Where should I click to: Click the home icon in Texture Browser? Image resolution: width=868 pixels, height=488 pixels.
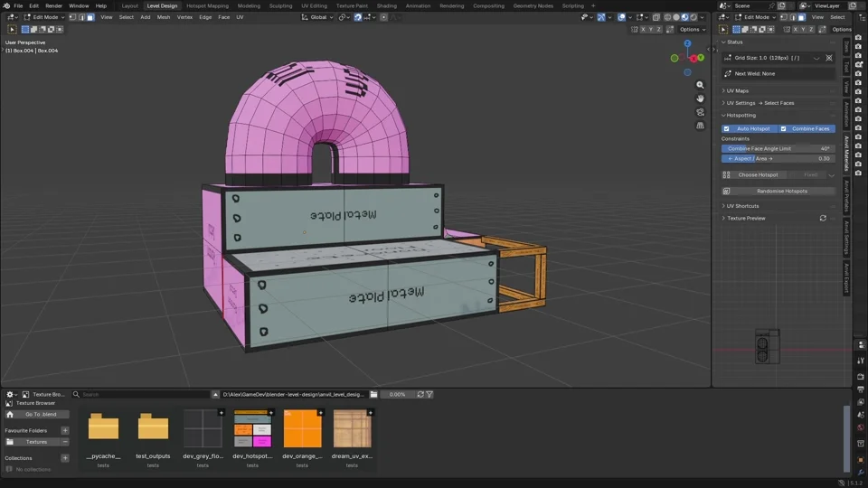pyautogui.click(x=10, y=414)
